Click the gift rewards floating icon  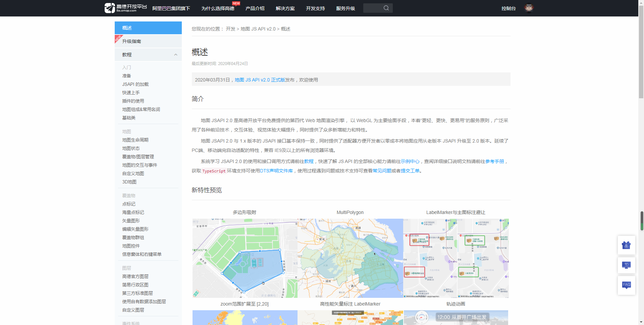point(627,245)
